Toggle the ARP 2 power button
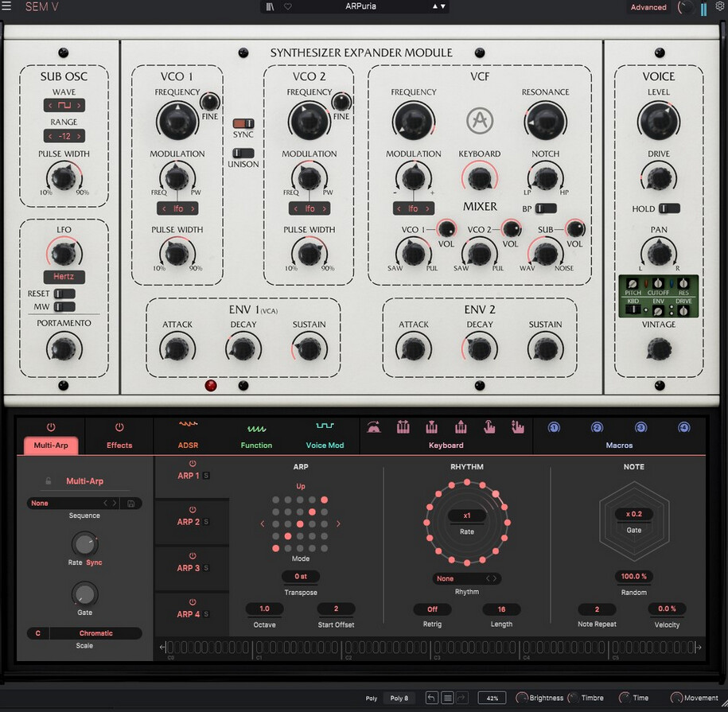This screenshot has width=728, height=712. [x=192, y=509]
